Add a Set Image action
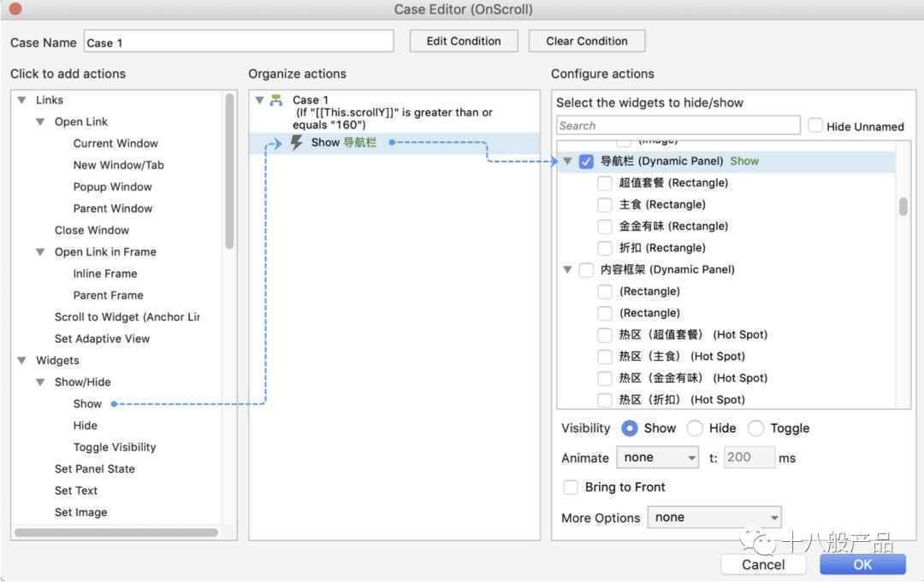The image size is (924, 583). click(80, 513)
